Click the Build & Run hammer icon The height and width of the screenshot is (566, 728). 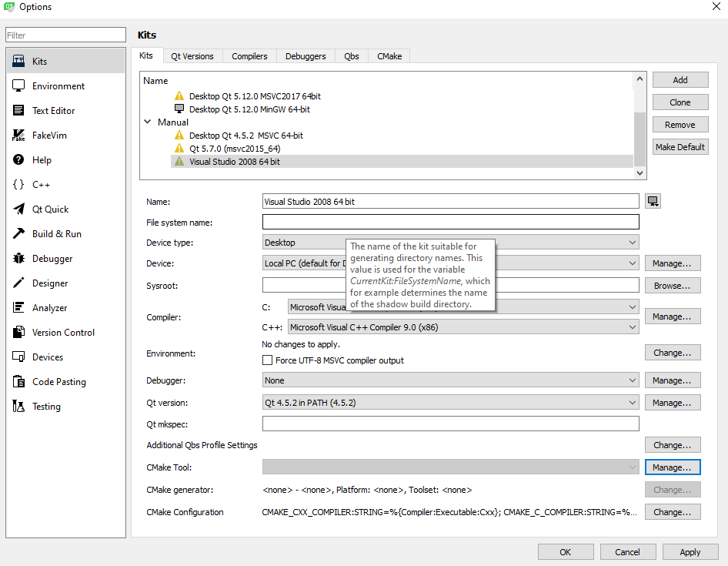[x=18, y=233]
